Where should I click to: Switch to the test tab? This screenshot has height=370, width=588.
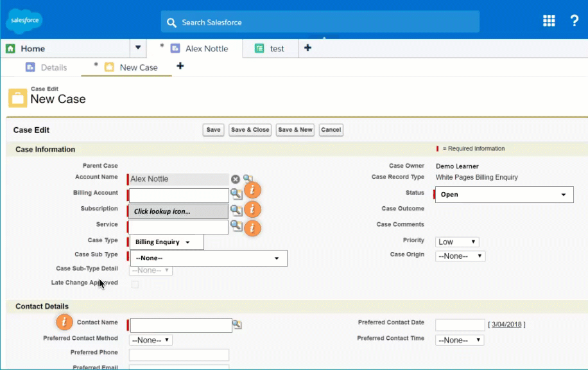pos(277,48)
